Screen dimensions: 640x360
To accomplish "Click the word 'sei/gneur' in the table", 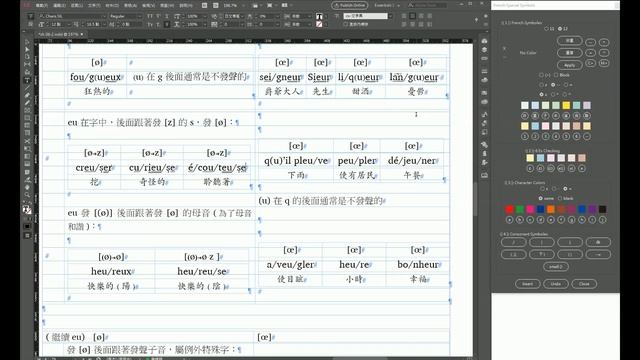I will pyautogui.click(x=280, y=77).
